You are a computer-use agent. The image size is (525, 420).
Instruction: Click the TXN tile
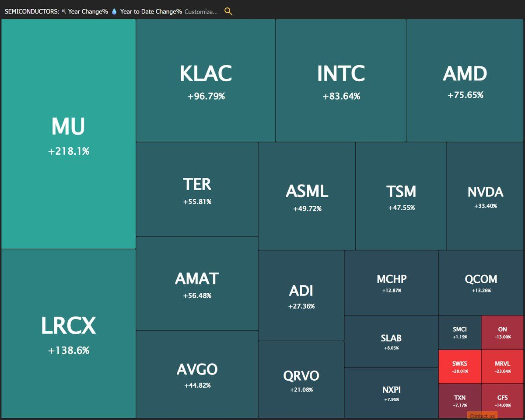(x=460, y=401)
